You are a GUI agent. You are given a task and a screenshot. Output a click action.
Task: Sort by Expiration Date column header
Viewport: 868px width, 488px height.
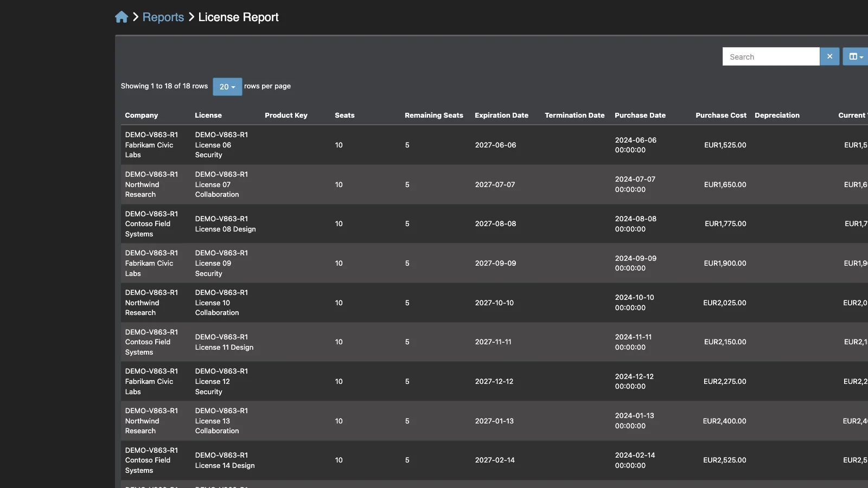(x=501, y=115)
